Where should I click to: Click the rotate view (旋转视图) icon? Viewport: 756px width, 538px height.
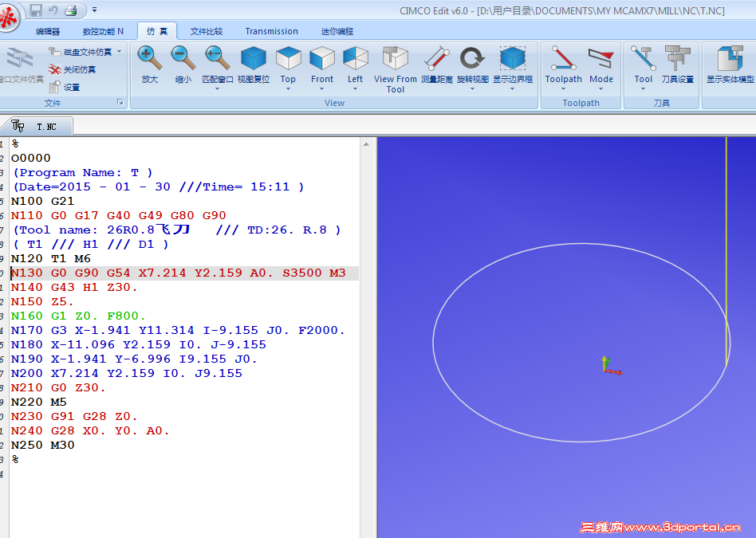coord(472,58)
